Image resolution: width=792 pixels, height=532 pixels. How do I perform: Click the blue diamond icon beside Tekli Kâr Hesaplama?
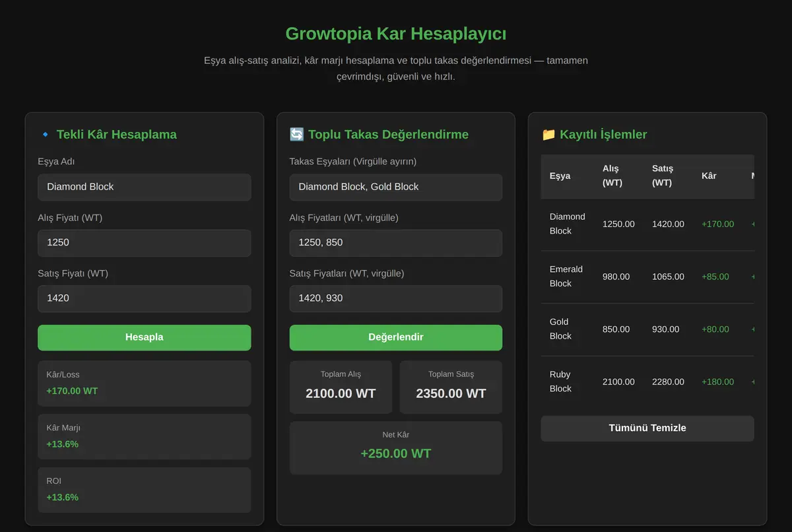coord(45,135)
